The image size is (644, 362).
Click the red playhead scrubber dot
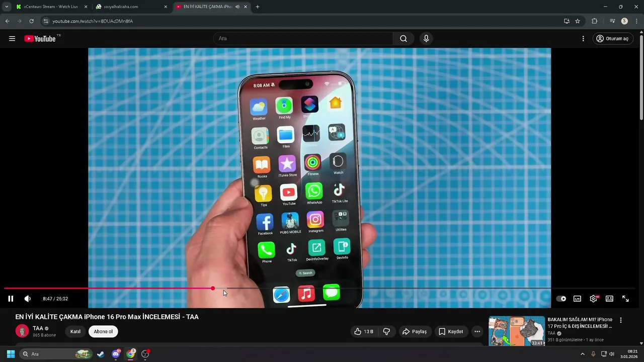[213, 288]
